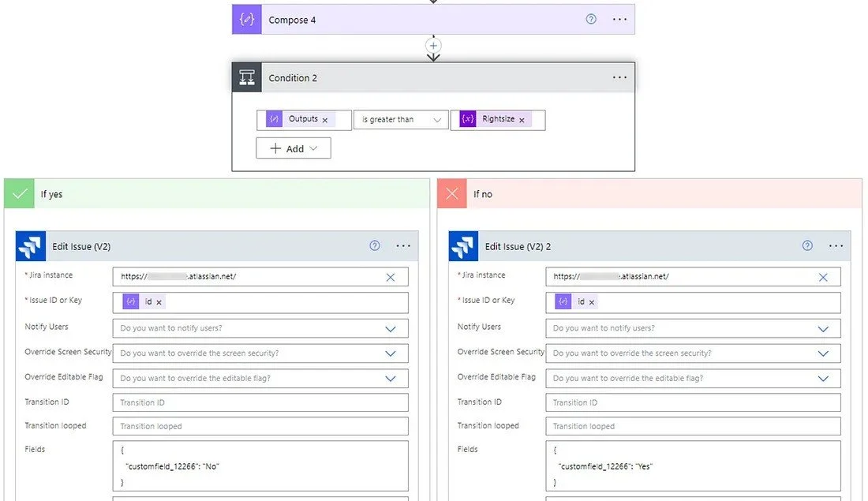Screen dimensions: 868x501
Task: Clear the Jira instance URL in If yes branch
Action: (391, 278)
